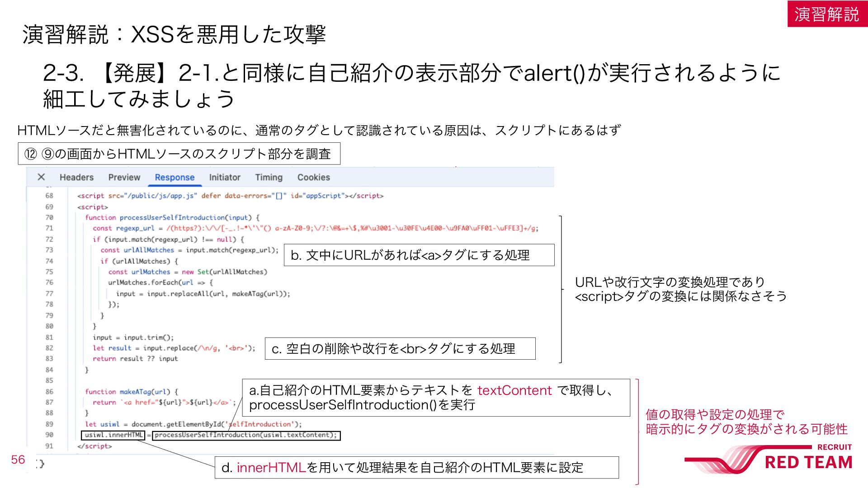Open the Initiator tab
This screenshot has width=868, height=488.
(x=225, y=178)
